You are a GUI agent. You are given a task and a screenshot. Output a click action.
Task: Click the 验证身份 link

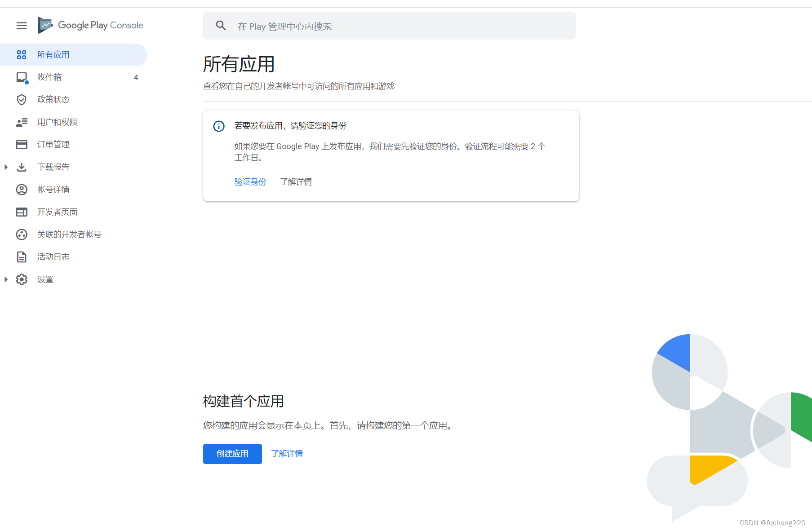(250, 182)
